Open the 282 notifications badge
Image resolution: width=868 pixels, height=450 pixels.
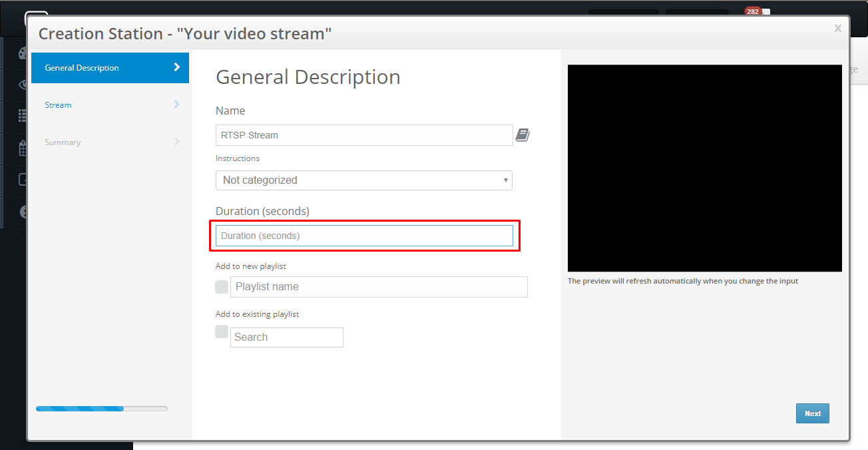(753, 11)
